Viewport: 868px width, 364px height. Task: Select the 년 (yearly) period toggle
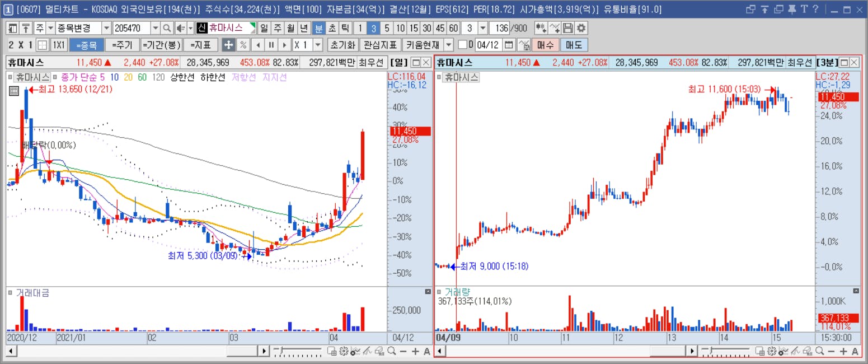click(x=304, y=28)
